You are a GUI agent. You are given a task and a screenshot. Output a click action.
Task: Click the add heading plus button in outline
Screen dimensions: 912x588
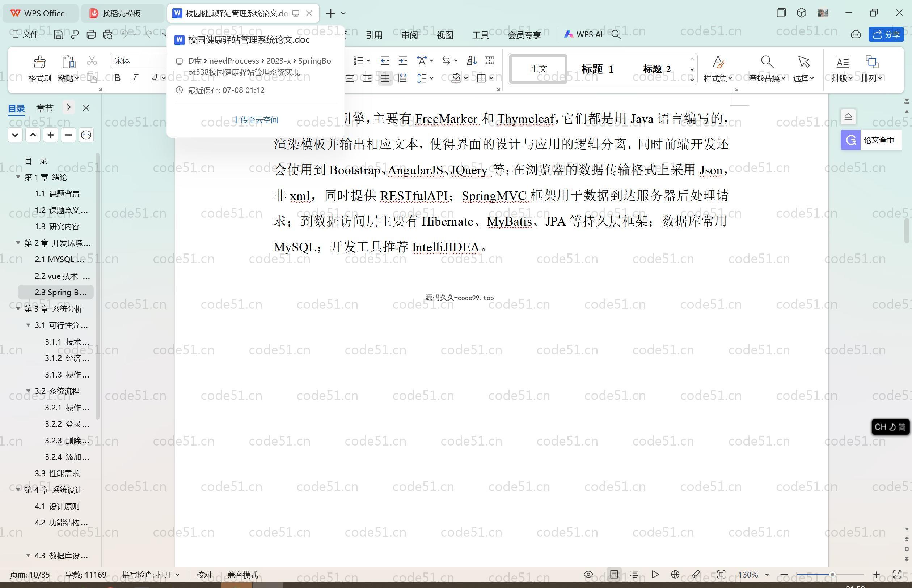click(x=50, y=135)
